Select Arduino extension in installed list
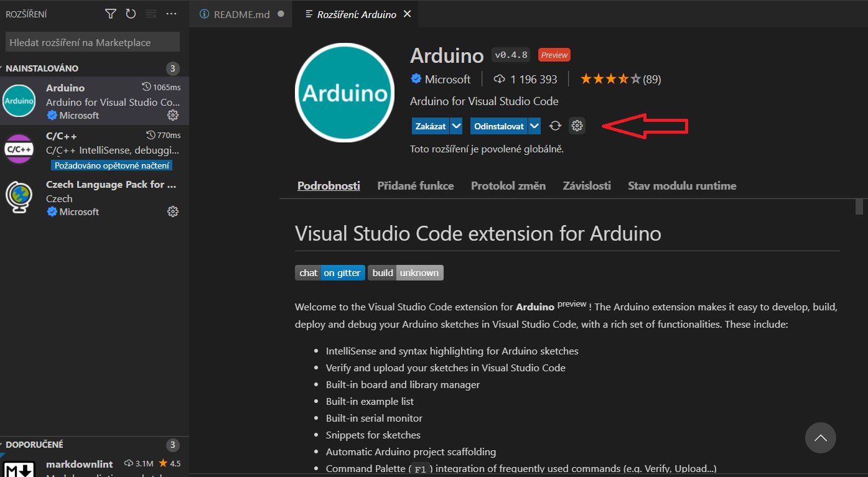This screenshot has width=868, height=477. 95,101
